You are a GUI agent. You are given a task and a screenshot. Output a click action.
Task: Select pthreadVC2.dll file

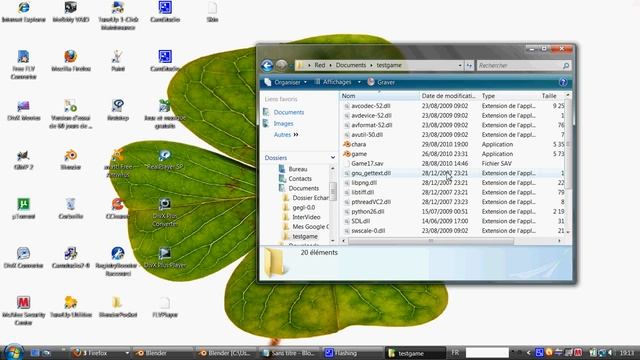371,202
